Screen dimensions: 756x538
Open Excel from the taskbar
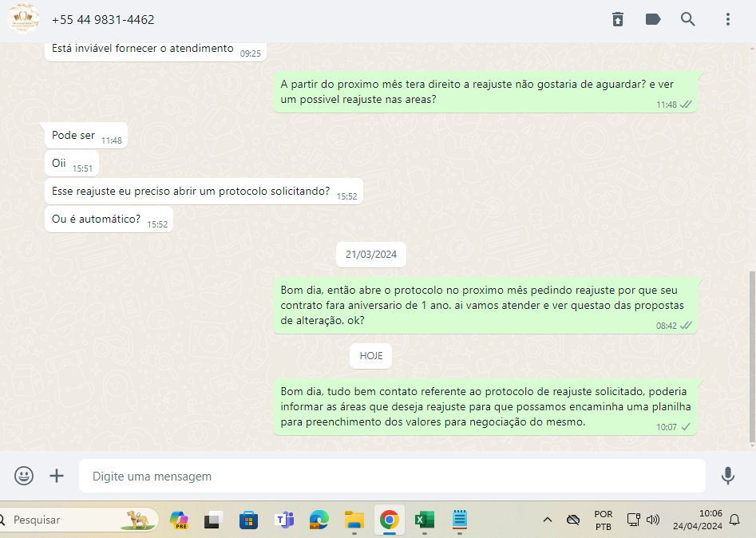[424, 520]
